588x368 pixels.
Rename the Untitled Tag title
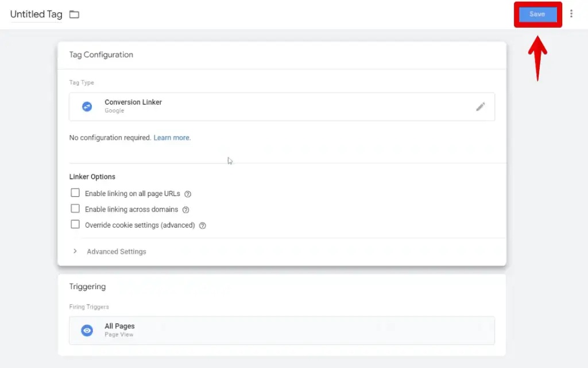(x=36, y=15)
